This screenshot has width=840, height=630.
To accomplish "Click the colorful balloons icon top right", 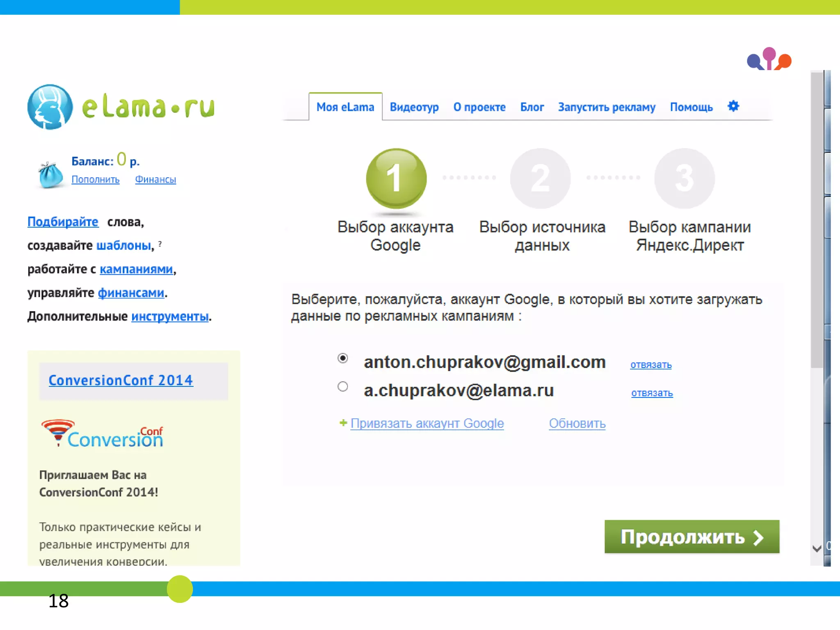I will 769,59.
